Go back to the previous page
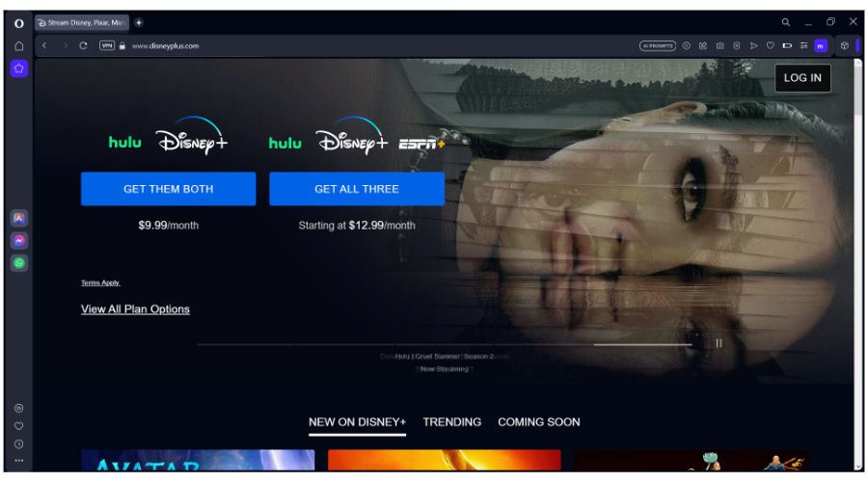Screen dimensions: 868x482 [44, 46]
